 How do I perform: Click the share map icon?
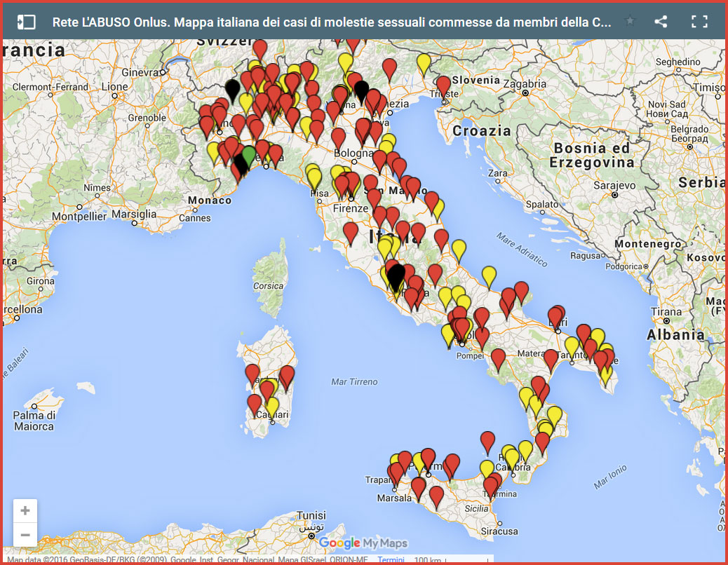point(661,21)
